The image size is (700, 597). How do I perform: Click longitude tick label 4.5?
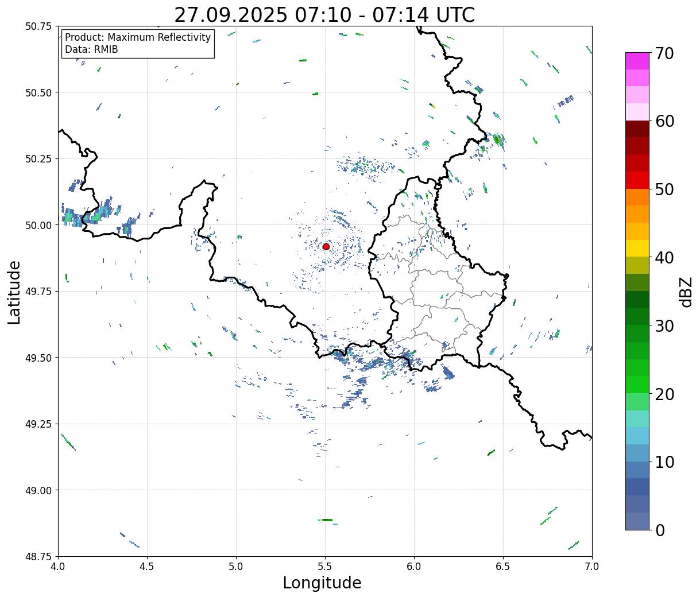(x=147, y=566)
